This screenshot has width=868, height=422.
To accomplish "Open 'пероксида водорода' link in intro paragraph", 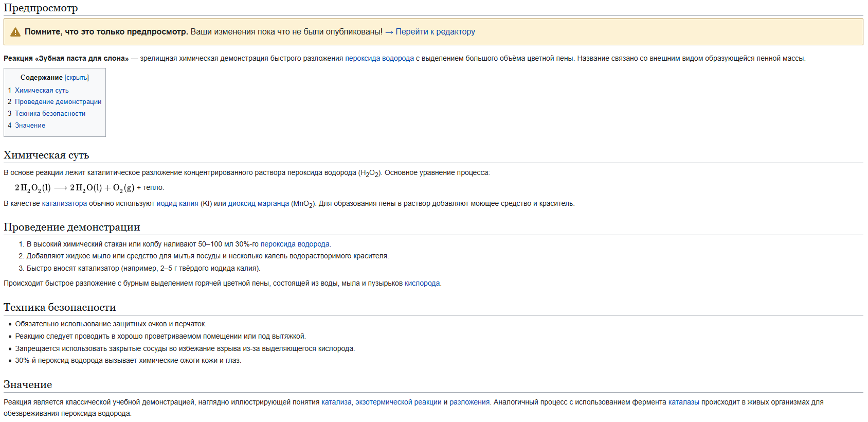I will [379, 59].
